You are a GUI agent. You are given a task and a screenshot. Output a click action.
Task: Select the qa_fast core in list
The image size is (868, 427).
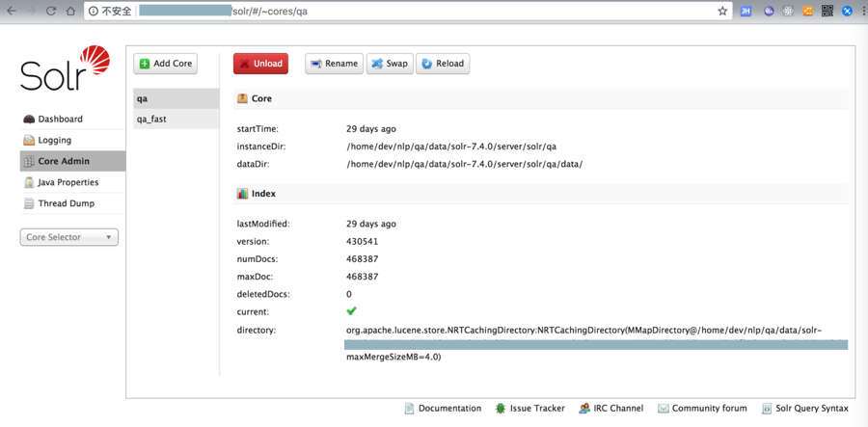[x=176, y=119]
